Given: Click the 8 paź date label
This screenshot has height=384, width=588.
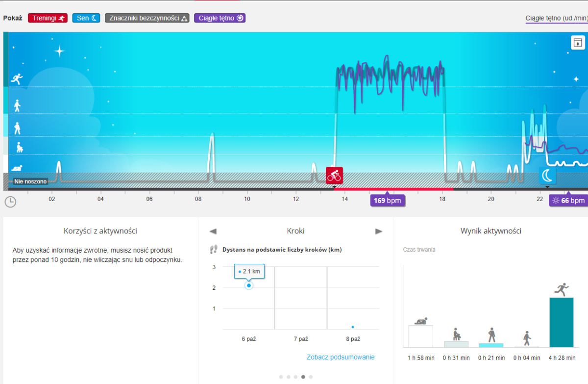Looking at the screenshot, I should 353,339.
